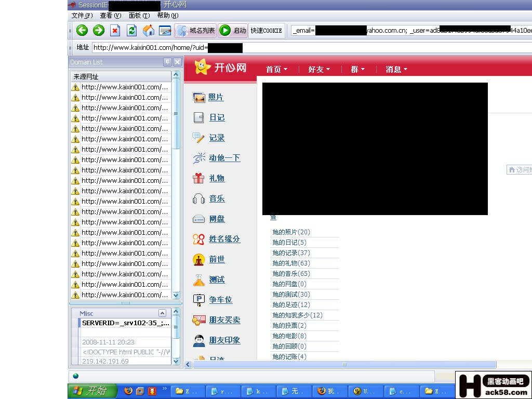Viewport: 532px width, 399px height.
Task: Expand the 首页 dropdown in site navigation
Action: [276, 69]
